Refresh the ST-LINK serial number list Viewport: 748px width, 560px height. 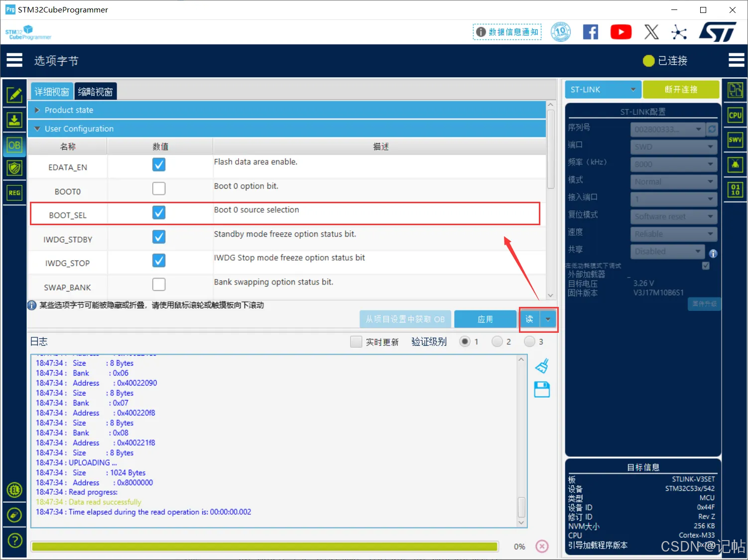coord(712,129)
